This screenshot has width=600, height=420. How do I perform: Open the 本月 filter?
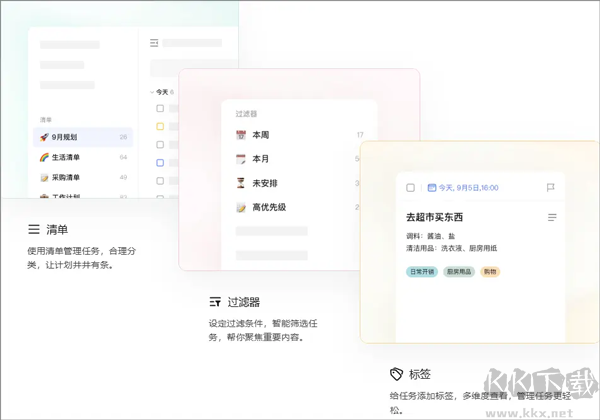(261, 159)
